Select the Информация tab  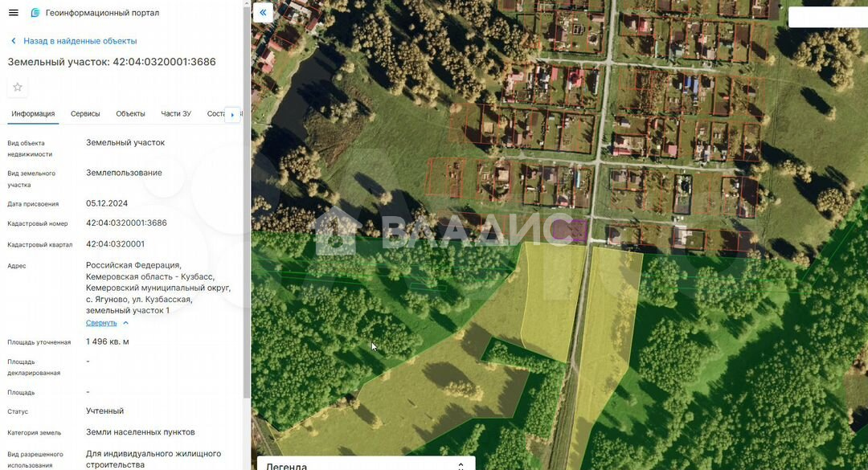coord(33,114)
